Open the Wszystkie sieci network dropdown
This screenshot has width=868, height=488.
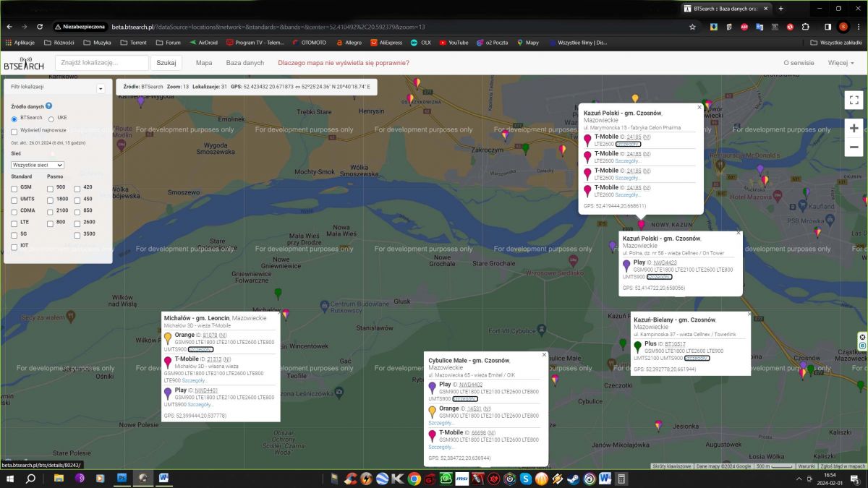[x=38, y=165]
